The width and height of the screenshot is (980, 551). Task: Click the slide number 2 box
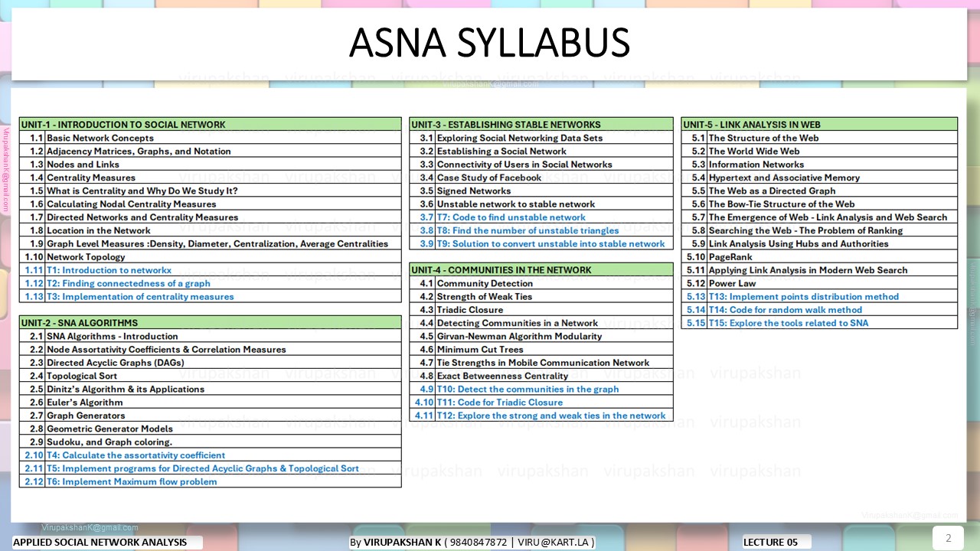pos(949,538)
